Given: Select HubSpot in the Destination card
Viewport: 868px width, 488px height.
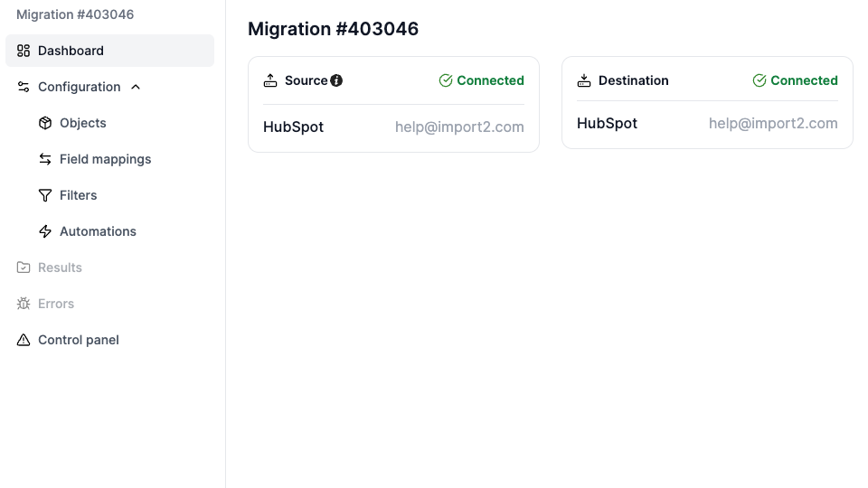Looking at the screenshot, I should click(x=607, y=123).
